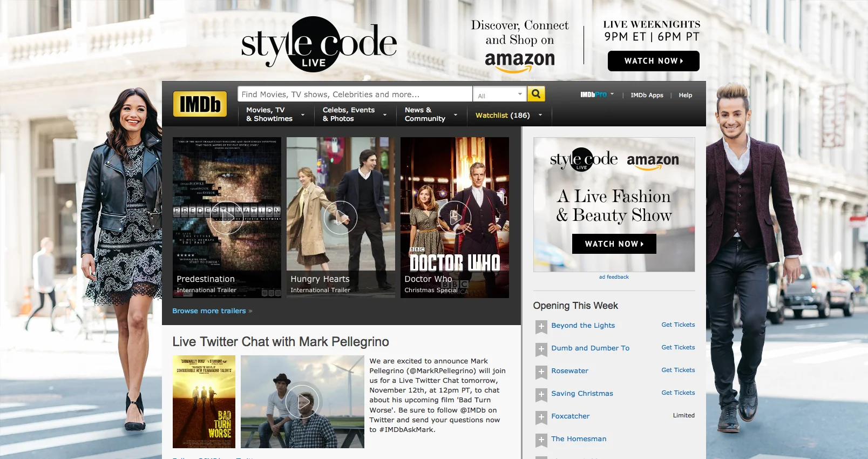Get Tickets for Dumb and Dumber To
This screenshot has height=459, width=868.
click(678, 347)
